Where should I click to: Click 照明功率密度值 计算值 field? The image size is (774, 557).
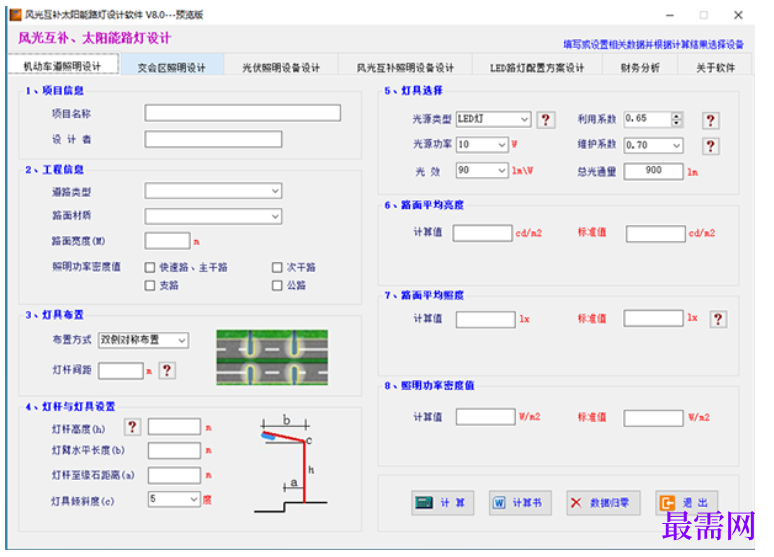[486, 417]
